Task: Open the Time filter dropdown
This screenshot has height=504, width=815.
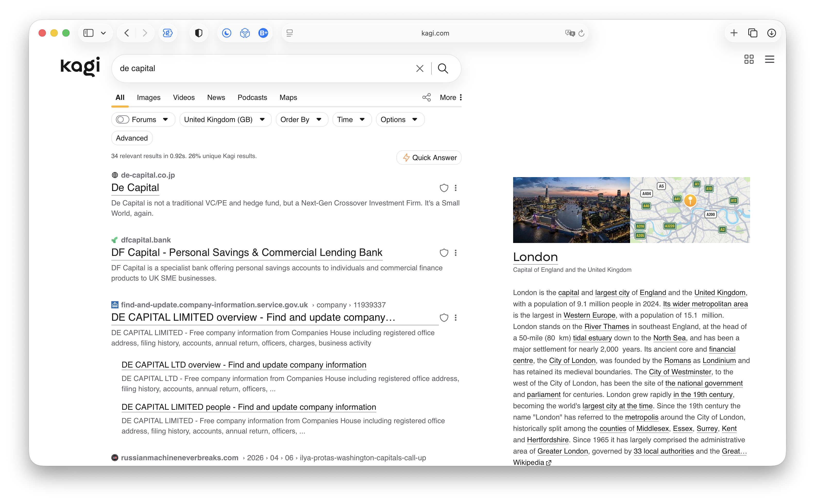Action: pos(352,120)
